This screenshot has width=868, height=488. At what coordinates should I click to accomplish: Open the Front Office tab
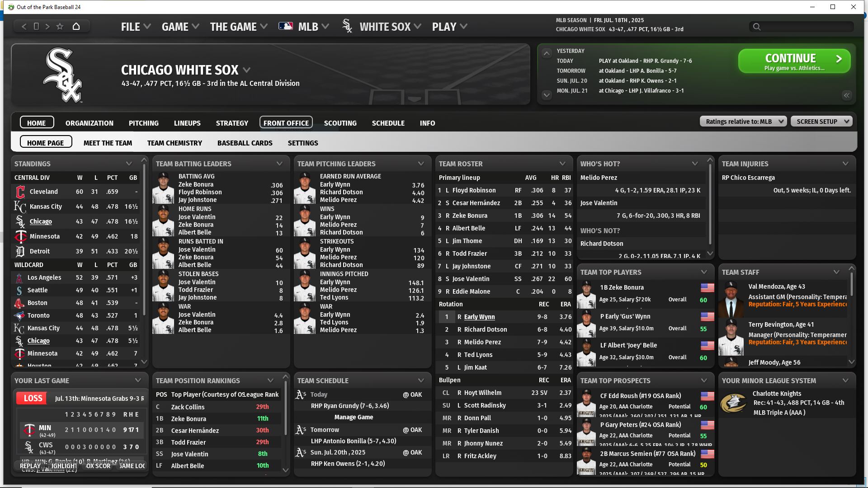pos(286,123)
